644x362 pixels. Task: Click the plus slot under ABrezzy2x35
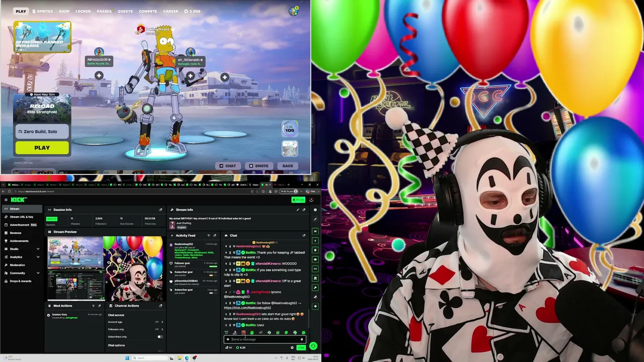point(99,75)
